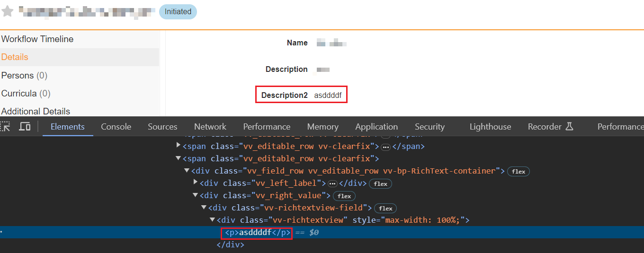Toggle flex badge on vv_field_row div
Viewport: 644px width, 253px height.
[519, 171]
